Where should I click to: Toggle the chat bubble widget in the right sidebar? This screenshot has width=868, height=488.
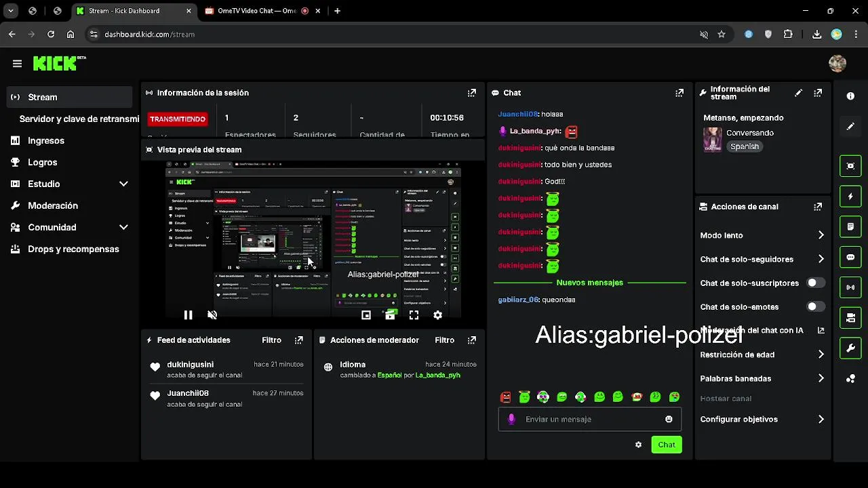850,257
